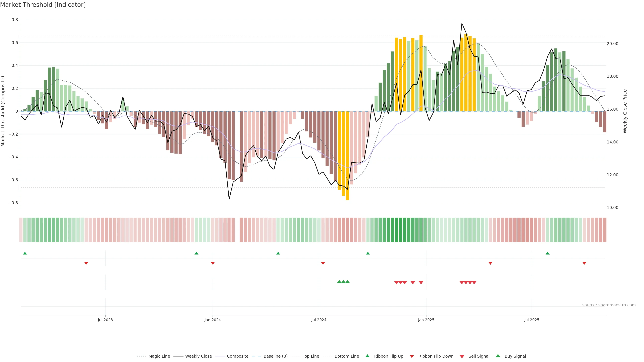Click the last red Ribbon Flip Down marker
Image resolution: width=644 pixels, height=362 pixels.
(584, 263)
